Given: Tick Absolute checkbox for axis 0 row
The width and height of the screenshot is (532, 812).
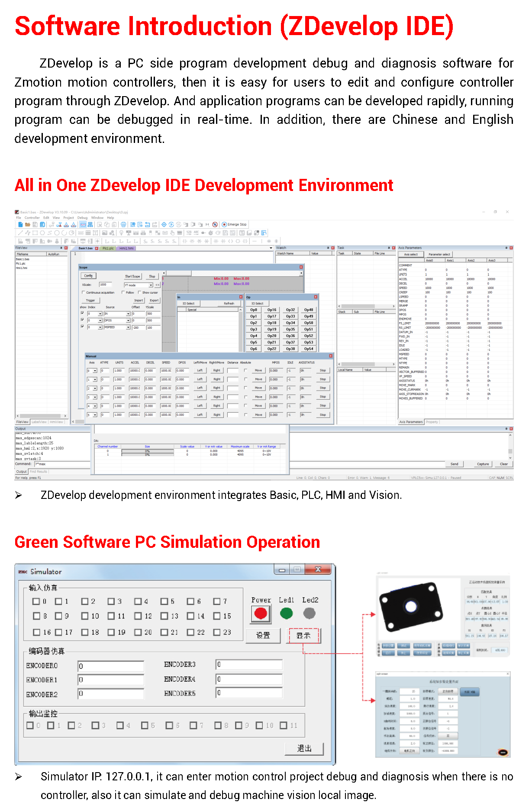Looking at the screenshot, I should (246, 371).
